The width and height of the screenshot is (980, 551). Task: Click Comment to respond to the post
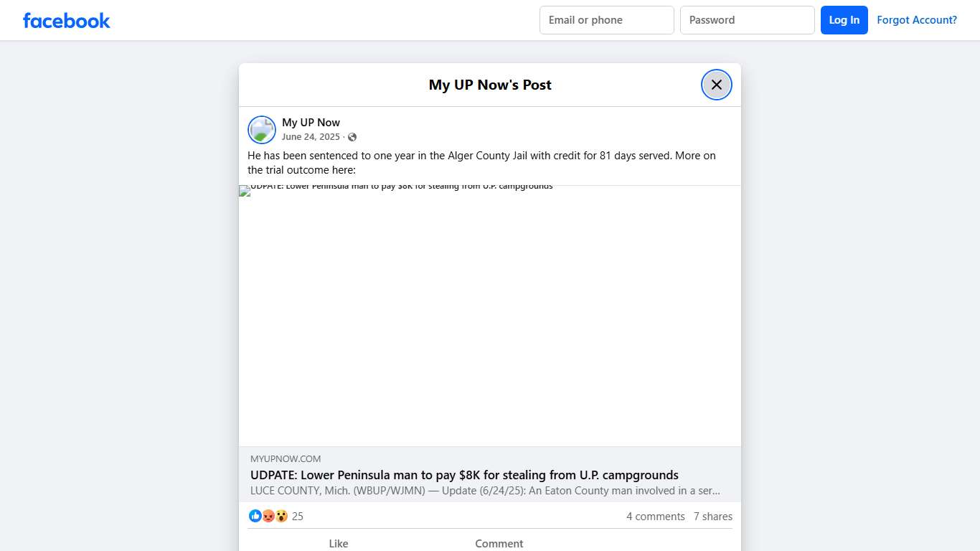(499, 543)
